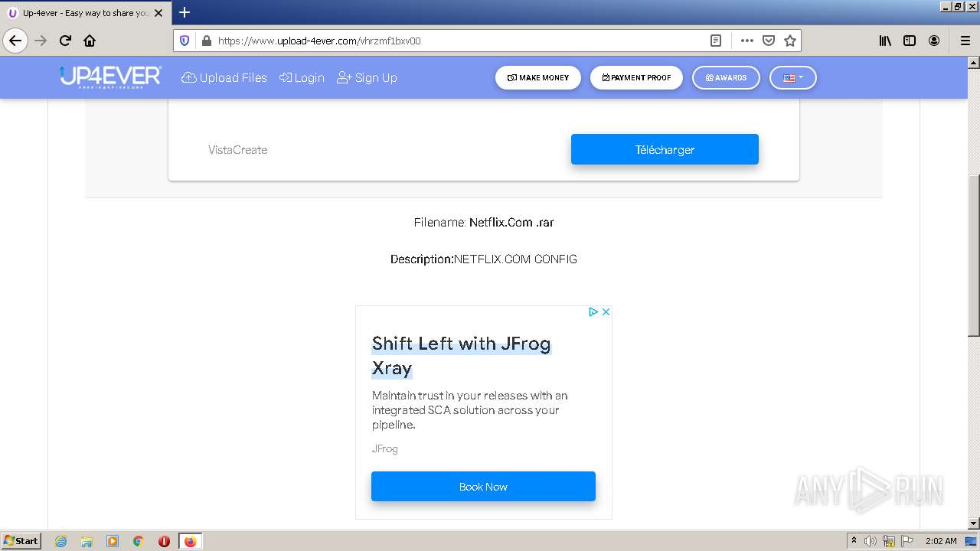Open the Login link
The height and width of the screenshot is (551, 980).
click(x=302, y=77)
